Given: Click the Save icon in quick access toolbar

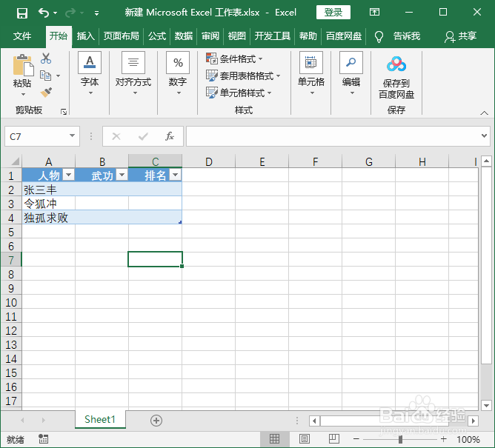Looking at the screenshot, I should (22, 13).
